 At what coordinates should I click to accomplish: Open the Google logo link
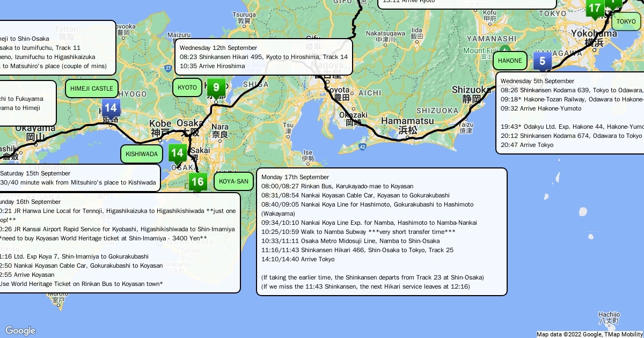click(x=20, y=330)
